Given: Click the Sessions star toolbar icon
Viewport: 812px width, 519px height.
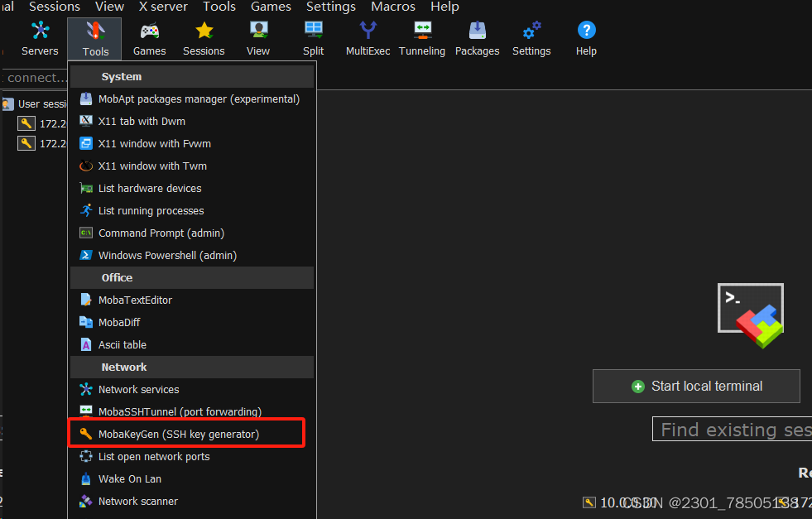Looking at the screenshot, I should tap(204, 31).
